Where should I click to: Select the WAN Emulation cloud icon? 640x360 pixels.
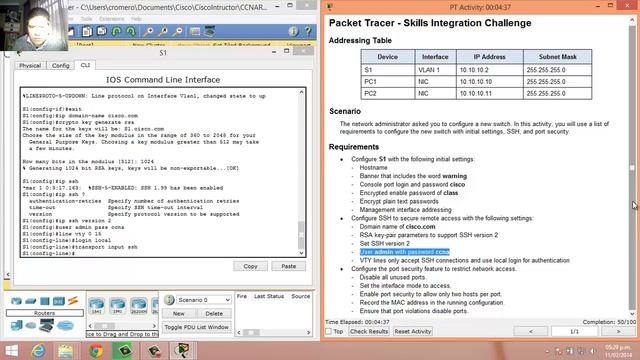[x=31, y=325]
